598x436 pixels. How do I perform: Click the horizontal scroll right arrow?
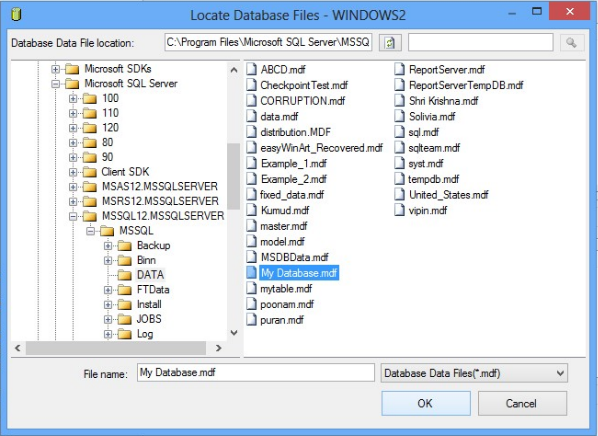coord(218,348)
